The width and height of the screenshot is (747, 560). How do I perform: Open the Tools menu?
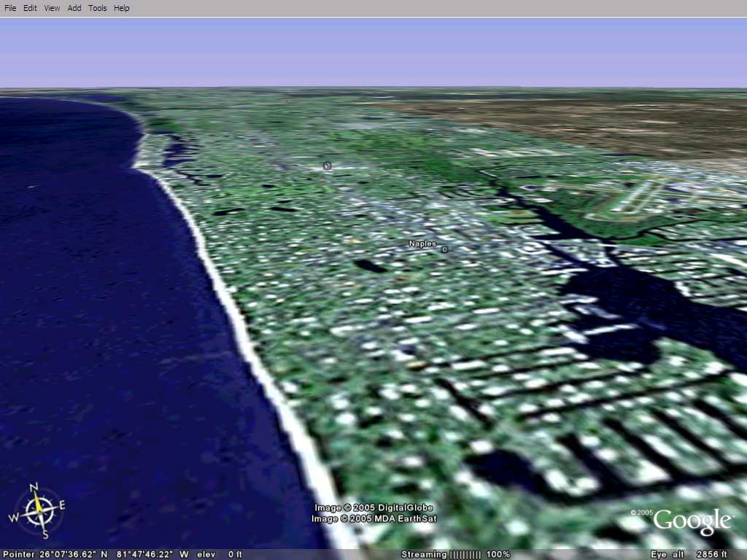[x=97, y=8]
